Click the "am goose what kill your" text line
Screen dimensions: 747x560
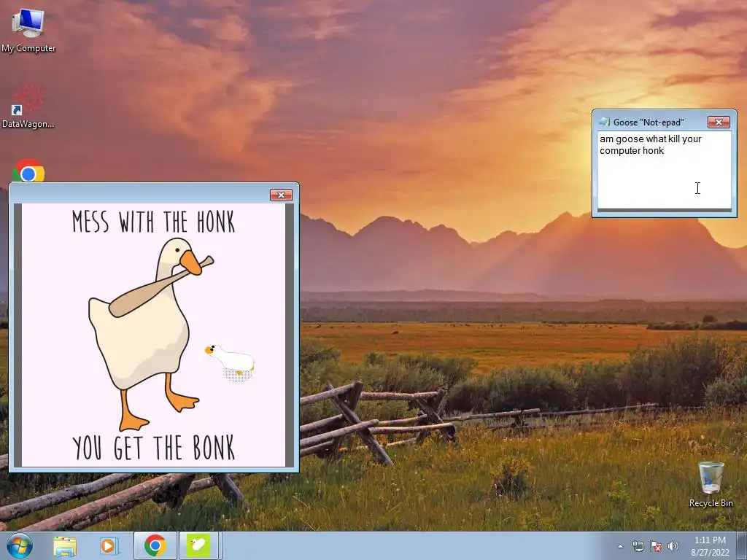pyautogui.click(x=650, y=139)
